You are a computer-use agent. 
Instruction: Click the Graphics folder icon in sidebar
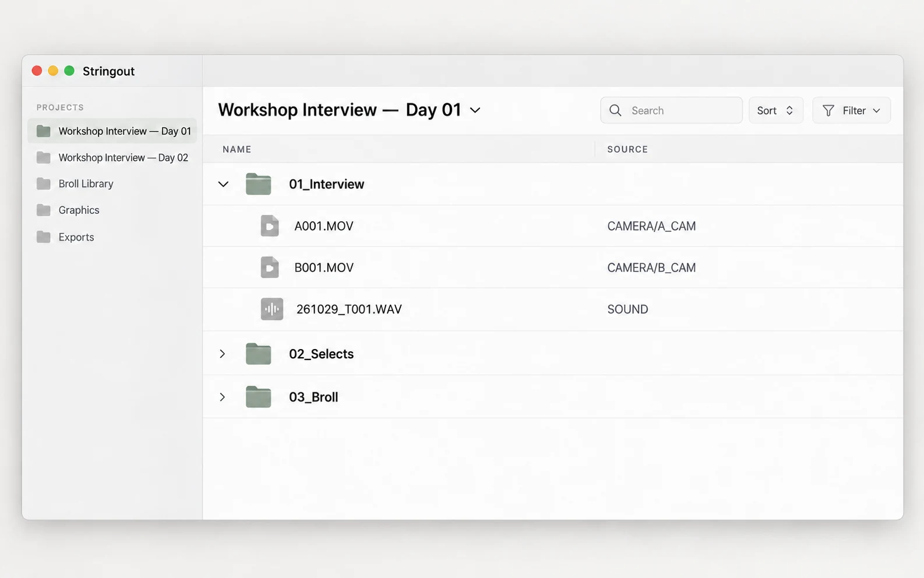pyautogui.click(x=43, y=210)
